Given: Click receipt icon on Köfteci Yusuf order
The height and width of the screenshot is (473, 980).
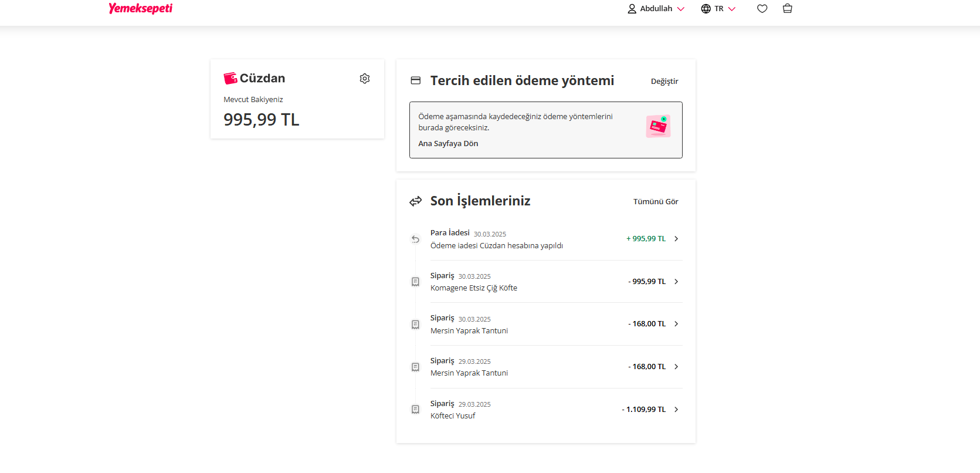Looking at the screenshot, I should click(415, 410).
